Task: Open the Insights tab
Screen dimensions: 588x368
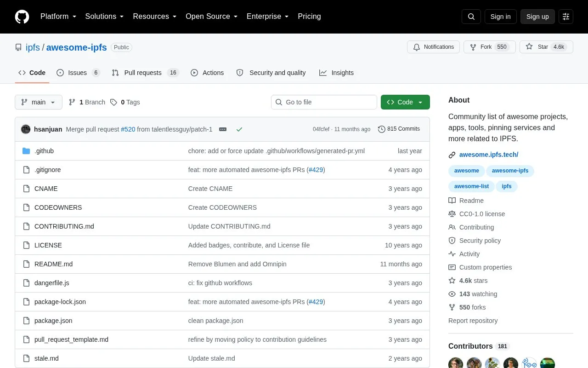Action: pyautogui.click(x=337, y=73)
